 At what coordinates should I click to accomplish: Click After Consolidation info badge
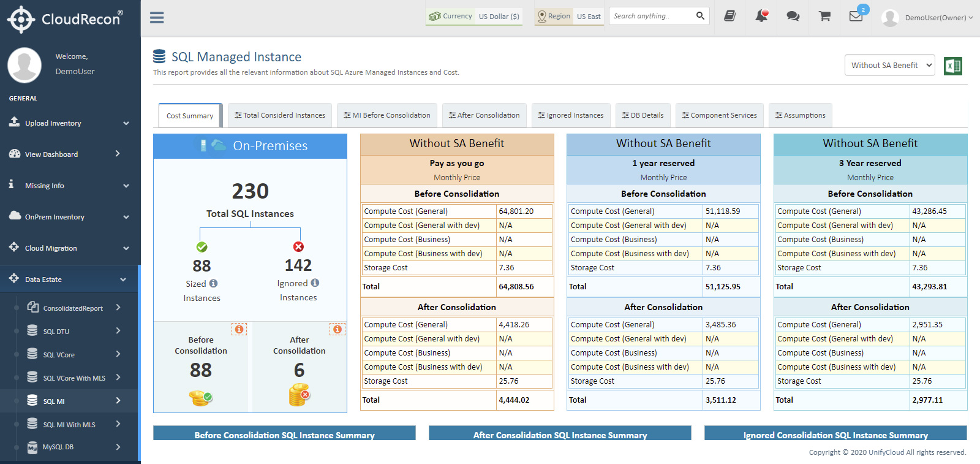tap(337, 329)
